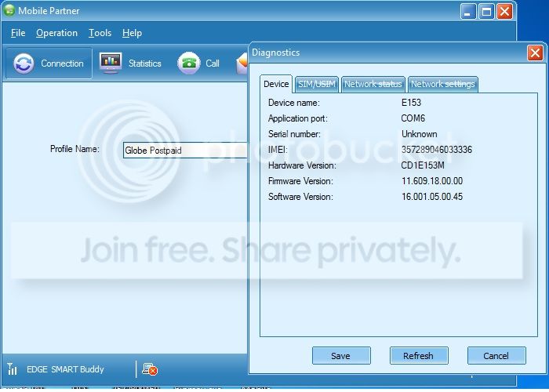
Task: Click the Software Version: label
Action: coord(300,197)
